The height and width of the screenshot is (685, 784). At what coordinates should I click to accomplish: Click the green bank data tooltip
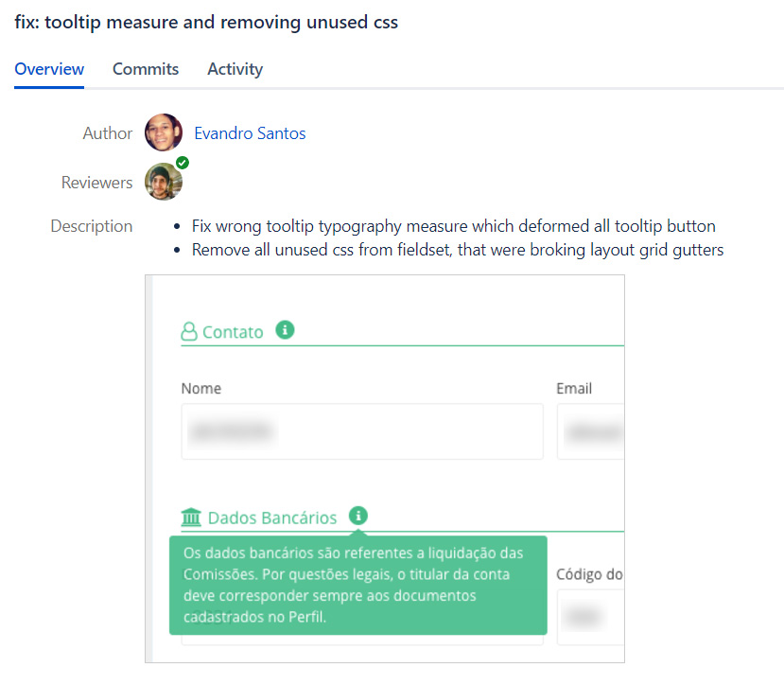[357, 585]
